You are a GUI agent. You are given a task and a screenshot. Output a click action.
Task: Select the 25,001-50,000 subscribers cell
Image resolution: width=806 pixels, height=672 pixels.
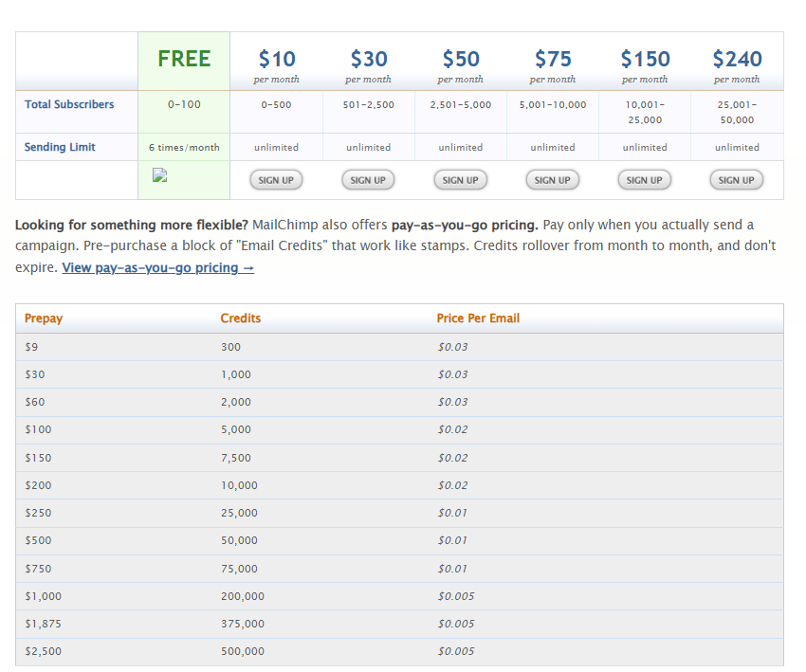(737, 112)
